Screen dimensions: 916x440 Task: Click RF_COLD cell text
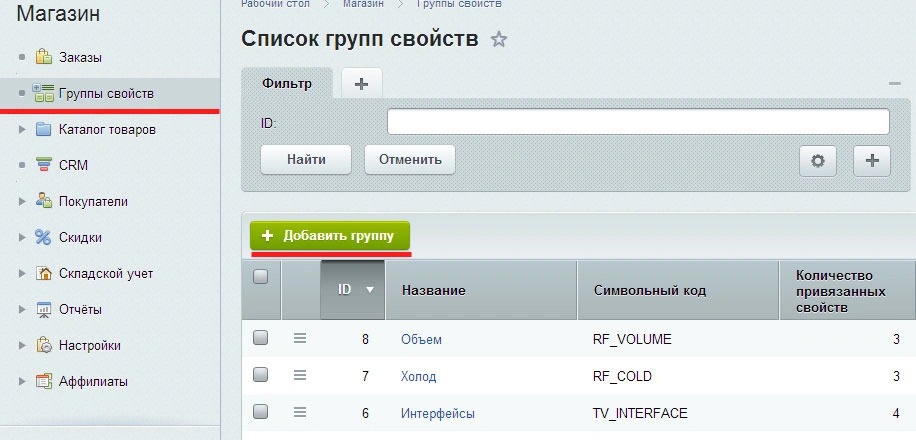coord(622,376)
